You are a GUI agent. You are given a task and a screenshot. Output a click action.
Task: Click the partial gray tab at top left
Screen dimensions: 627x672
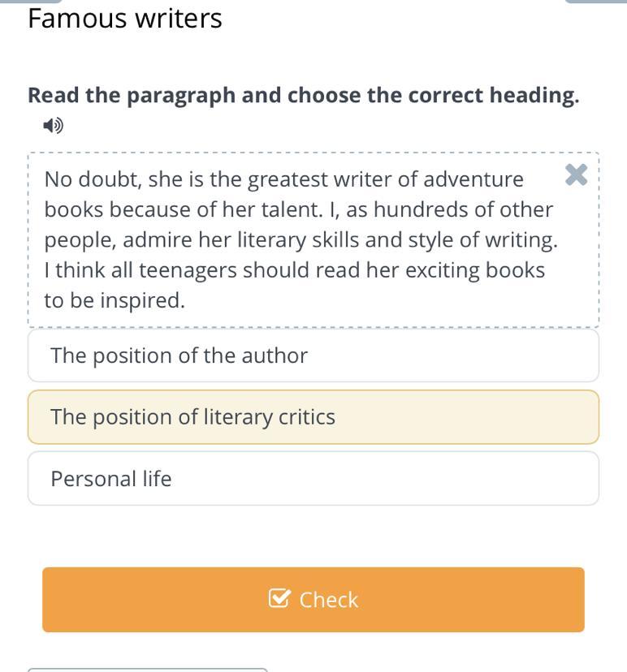pos(31,2)
